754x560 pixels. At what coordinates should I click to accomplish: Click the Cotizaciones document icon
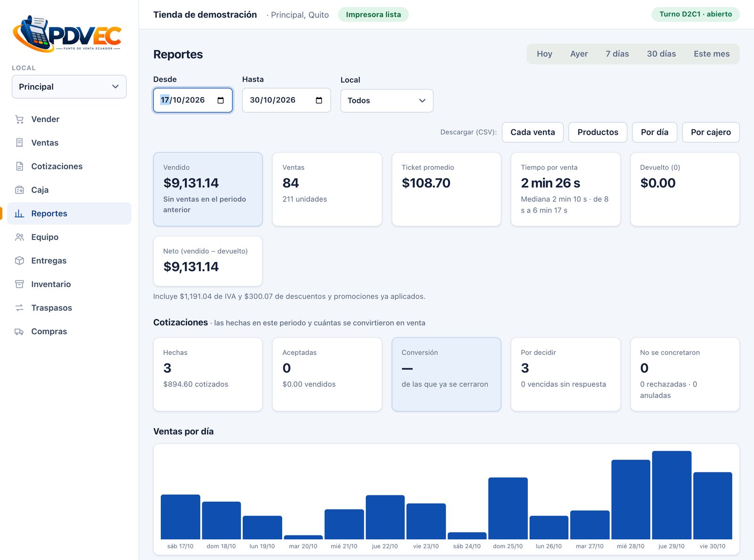[x=19, y=166]
